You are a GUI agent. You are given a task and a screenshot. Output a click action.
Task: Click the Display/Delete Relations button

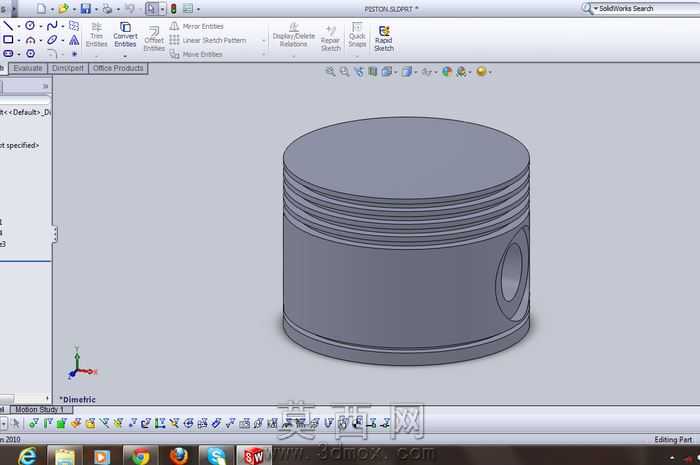294,35
